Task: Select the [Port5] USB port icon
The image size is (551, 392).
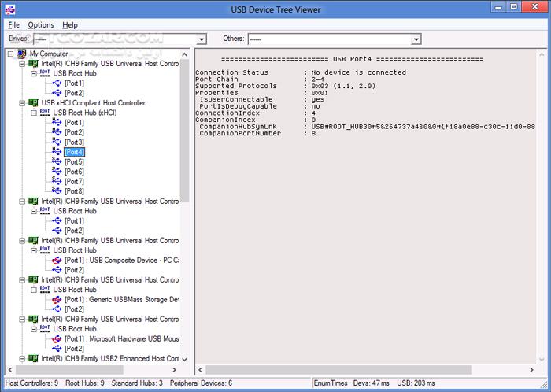Action: [x=57, y=161]
